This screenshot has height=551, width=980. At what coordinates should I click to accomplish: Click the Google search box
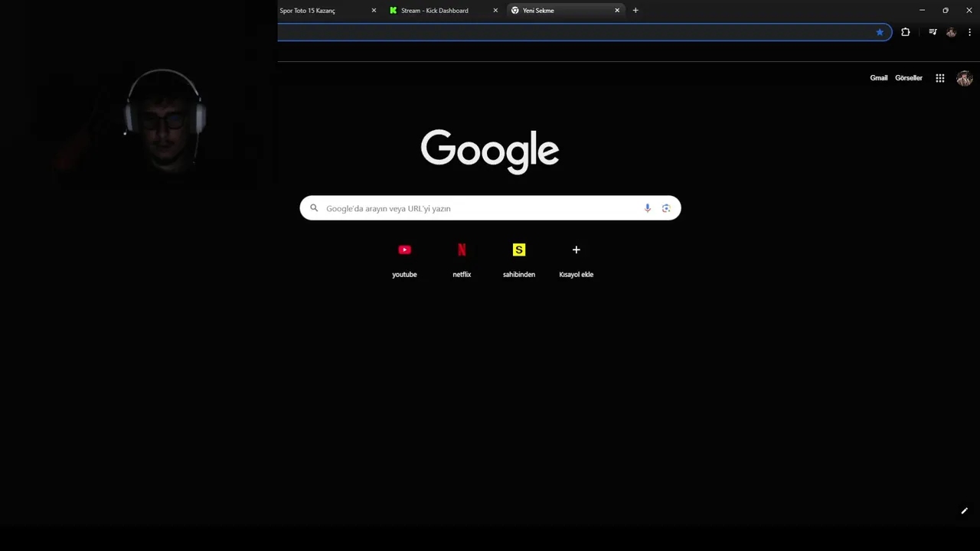coord(490,208)
